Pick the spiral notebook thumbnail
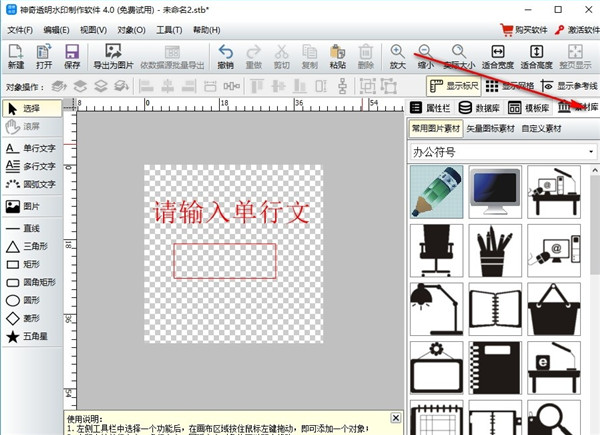This screenshot has width=600, height=435. click(x=495, y=368)
